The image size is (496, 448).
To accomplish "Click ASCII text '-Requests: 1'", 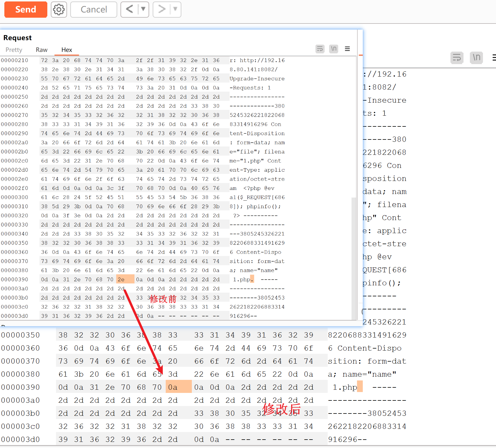I will pos(250,88).
